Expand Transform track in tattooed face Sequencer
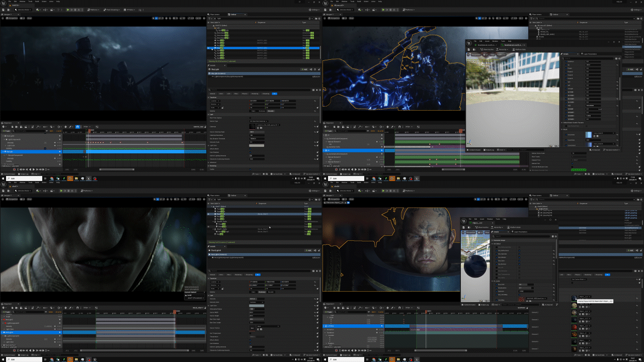Viewport: 644px width, 362px height. tap(325, 333)
